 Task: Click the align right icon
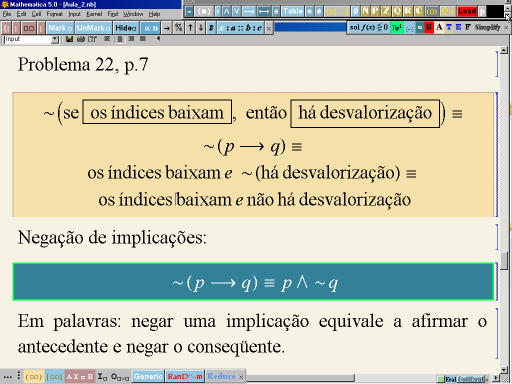131,39
